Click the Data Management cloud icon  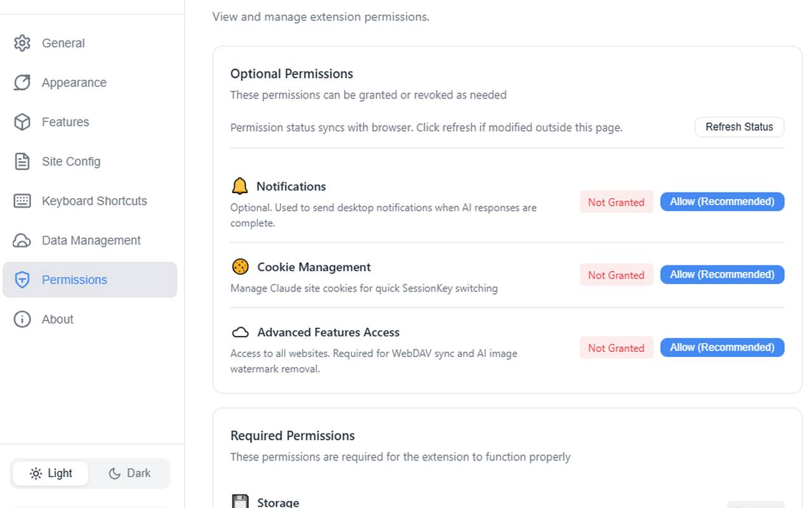click(x=22, y=241)
